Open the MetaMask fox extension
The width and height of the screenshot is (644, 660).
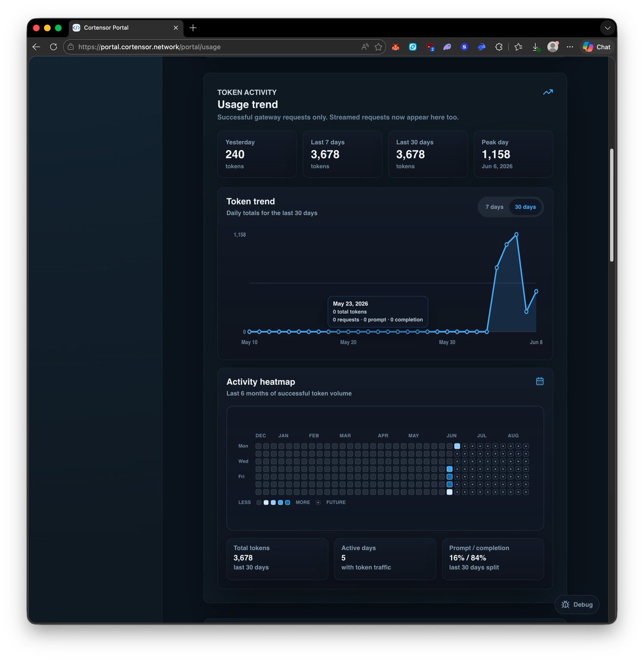[395, 47]
